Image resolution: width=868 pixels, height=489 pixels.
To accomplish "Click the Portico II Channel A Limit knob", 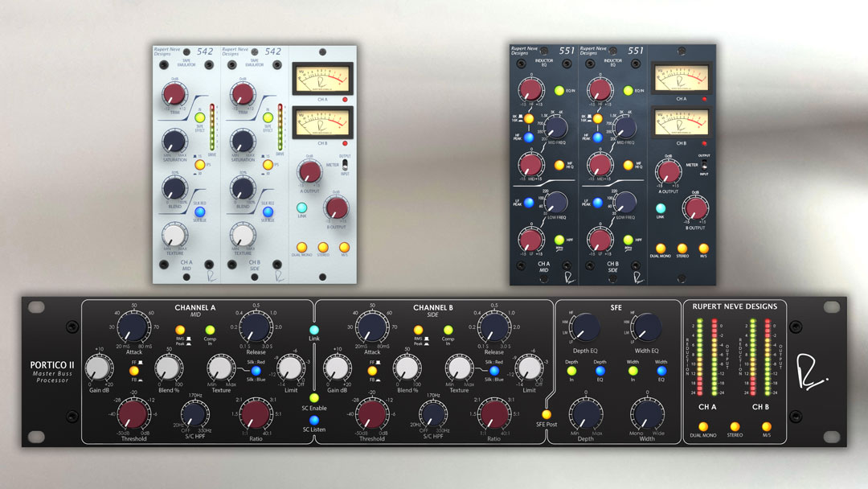I will (x=291, y=368).
